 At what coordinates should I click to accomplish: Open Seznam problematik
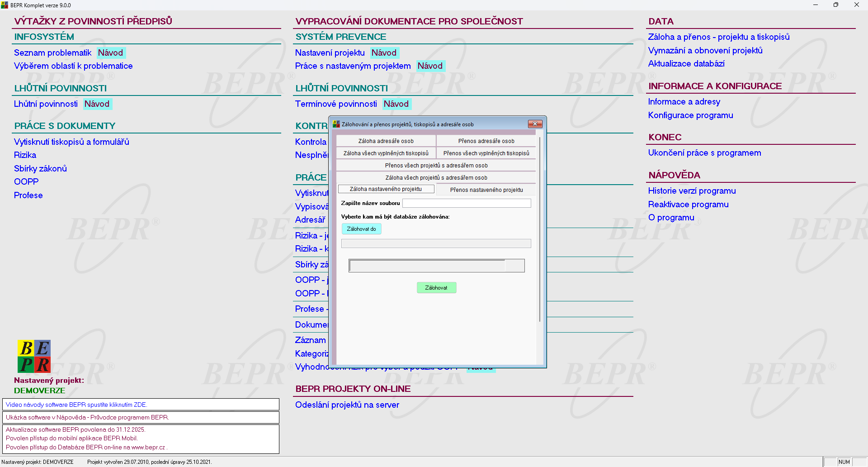(x=53, y=53)
